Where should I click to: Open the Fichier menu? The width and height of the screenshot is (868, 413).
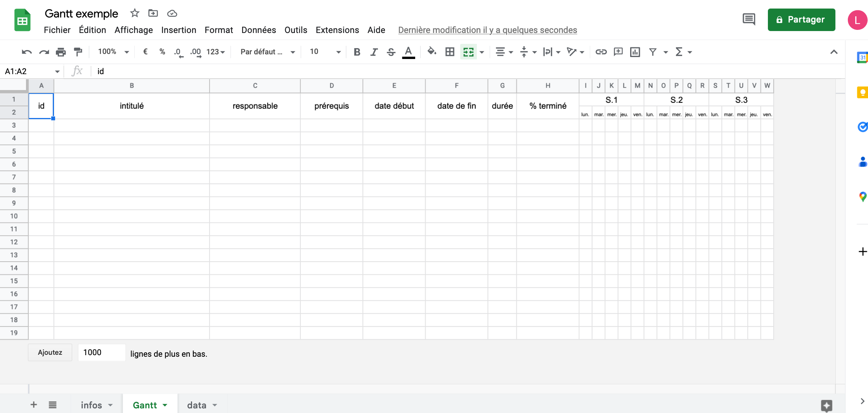(x=57, y=30)
